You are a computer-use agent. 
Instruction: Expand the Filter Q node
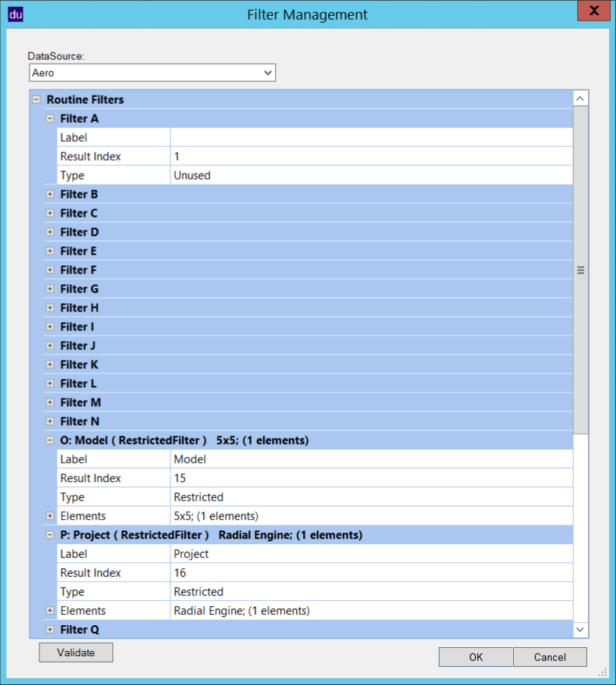(x=50, y=630)
